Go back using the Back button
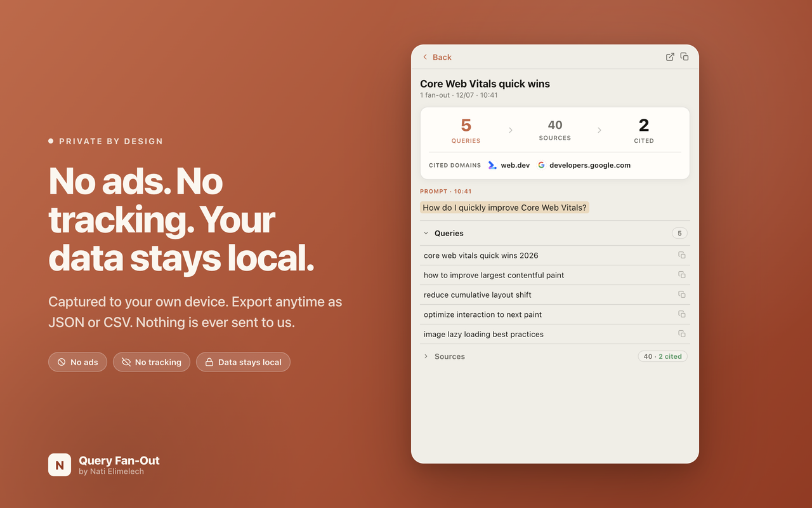812x508 pixels. coord(437,57)
